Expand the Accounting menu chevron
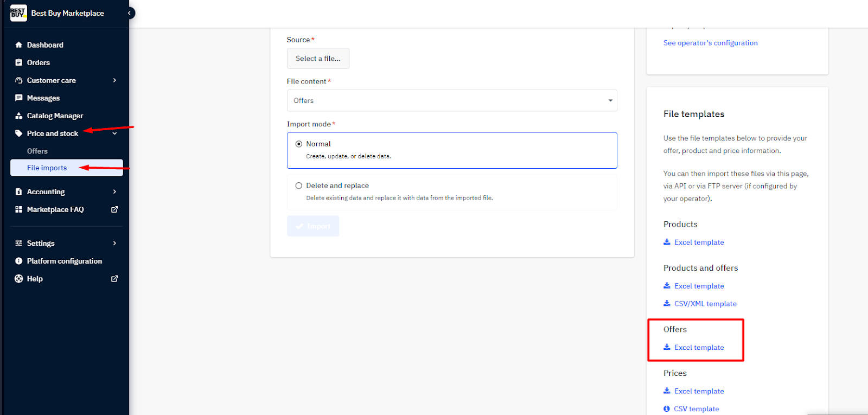Screen dimensions: 868x415 114,191
